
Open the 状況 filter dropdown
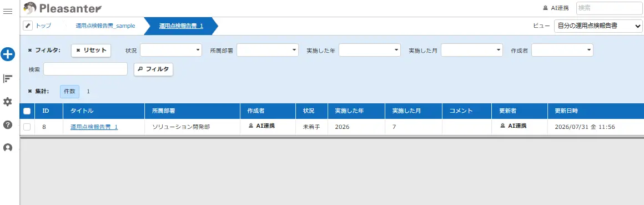[171, 50]
